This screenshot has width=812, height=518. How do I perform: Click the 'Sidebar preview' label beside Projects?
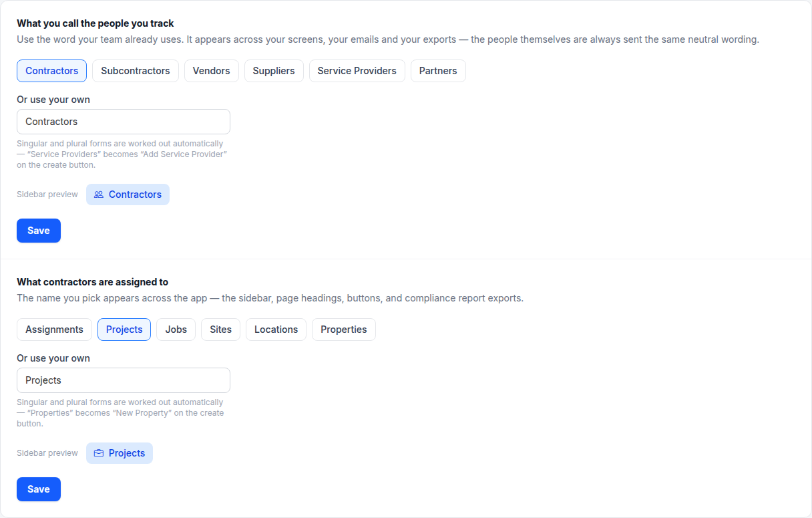coord(47,453)
